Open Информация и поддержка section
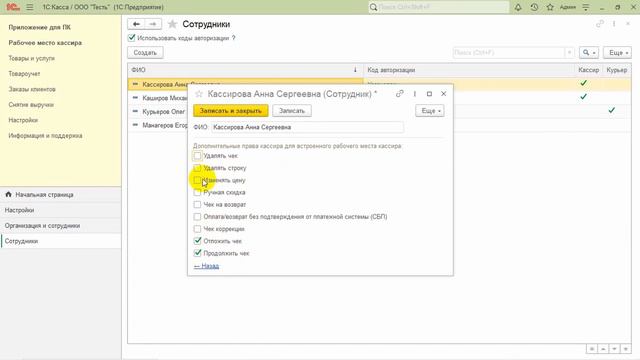This screenshot has height=360, width=640. (45, 136)
